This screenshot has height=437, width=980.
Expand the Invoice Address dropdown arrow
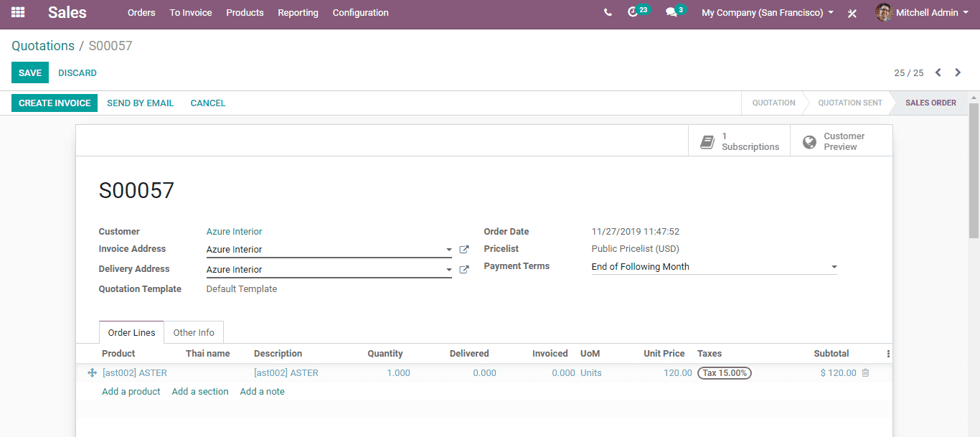(449, 250)
